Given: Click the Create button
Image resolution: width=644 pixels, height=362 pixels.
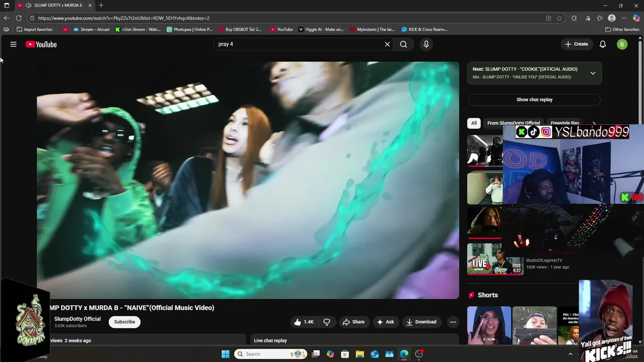Looking at the screenshot, I should click(x=577, y=44).
